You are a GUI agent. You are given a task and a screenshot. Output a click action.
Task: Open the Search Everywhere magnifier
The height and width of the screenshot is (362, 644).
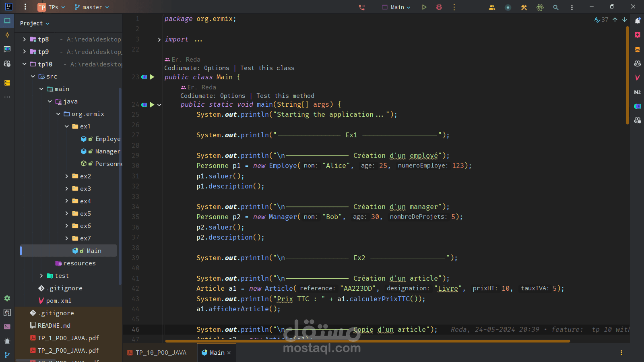[555, 7]
